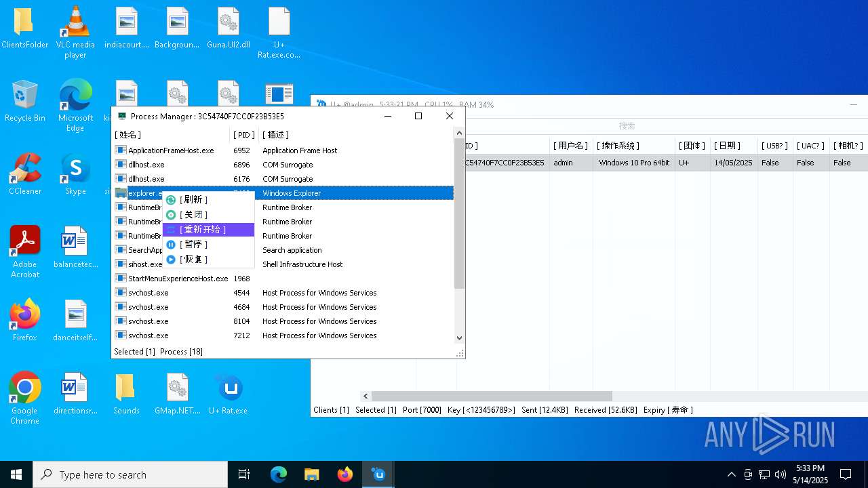Open the balancetec... Word document

pos(75,247)
